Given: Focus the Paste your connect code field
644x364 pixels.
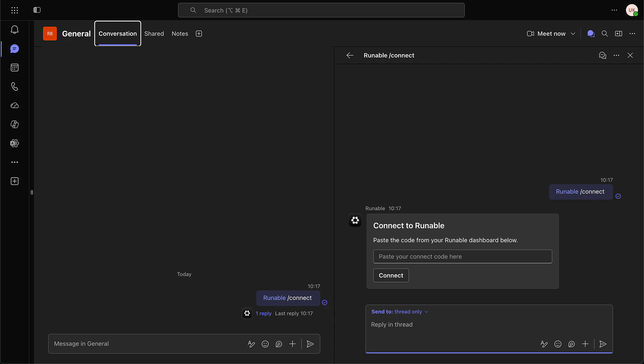Looking at the screenshot, I should coord(462,256).
